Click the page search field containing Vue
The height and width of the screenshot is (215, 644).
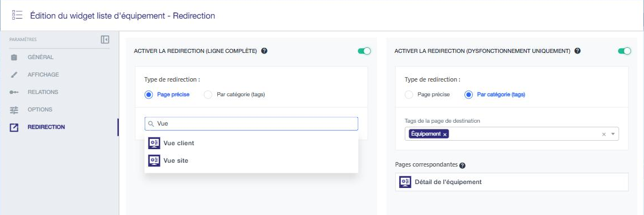pyautogui.click(x=252, y=123)
